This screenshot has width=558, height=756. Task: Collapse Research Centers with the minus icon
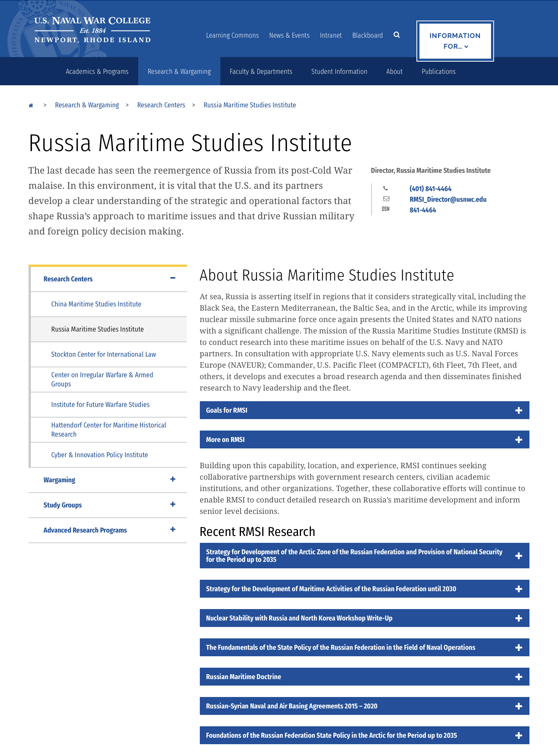click(x=173, y=278)
